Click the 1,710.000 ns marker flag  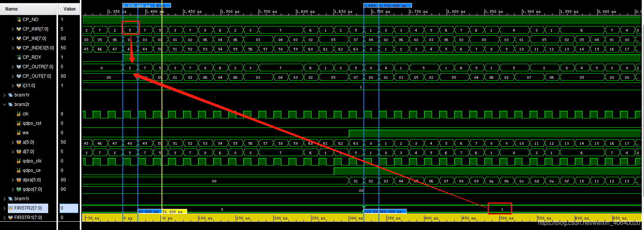click(395, 6)
